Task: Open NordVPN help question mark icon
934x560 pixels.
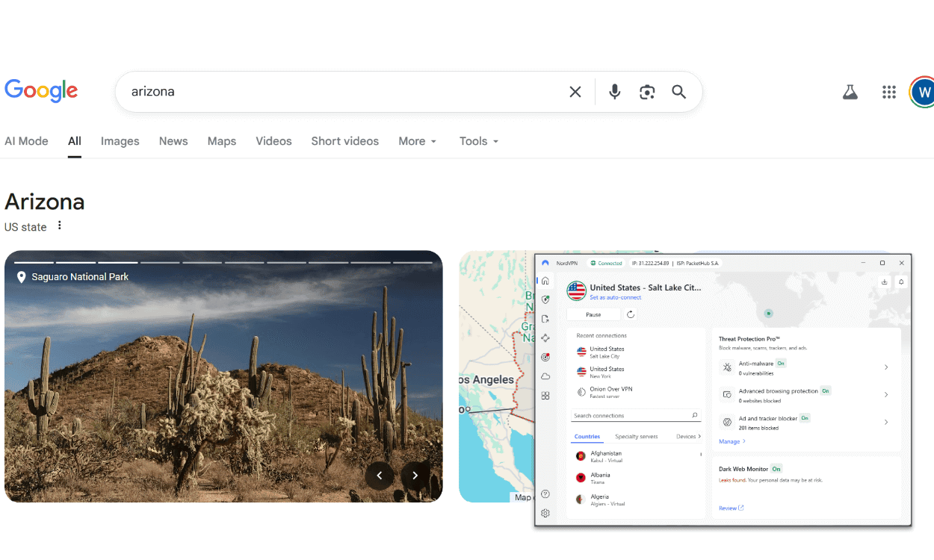Action: (x=545, y=494)
